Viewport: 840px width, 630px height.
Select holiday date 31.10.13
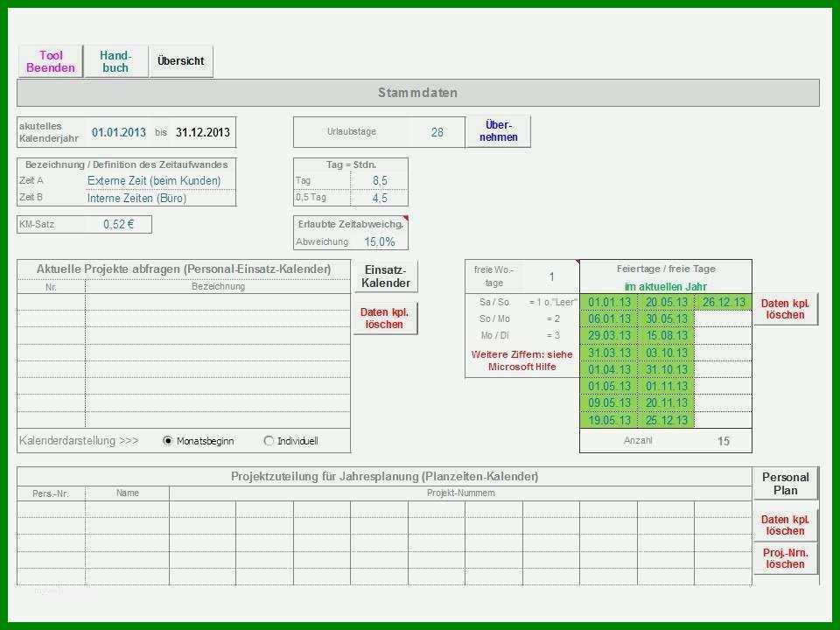(x=667, y=369)
